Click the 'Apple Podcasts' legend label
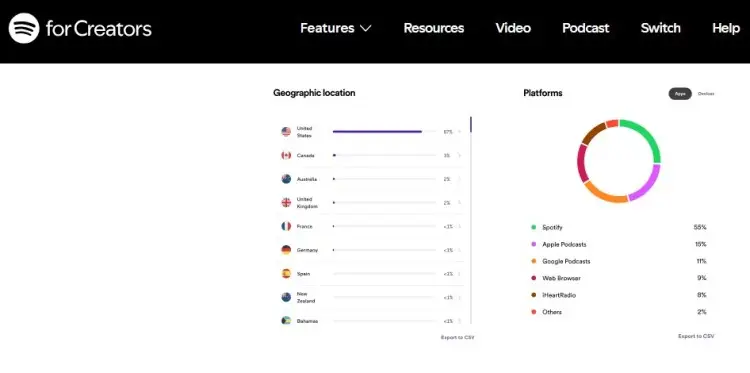Screen dimensions: 750x373 564,244
